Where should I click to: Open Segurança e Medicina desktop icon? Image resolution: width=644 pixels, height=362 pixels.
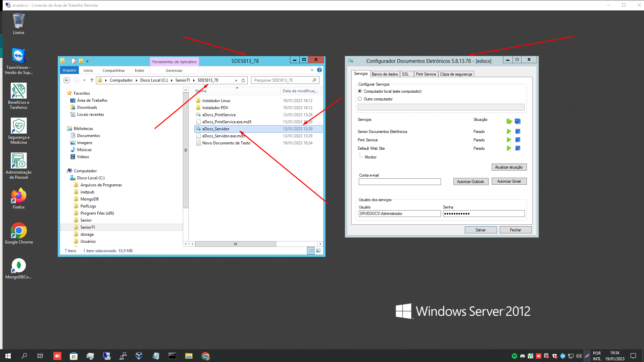pyautogui.click(x=18, y=131)
